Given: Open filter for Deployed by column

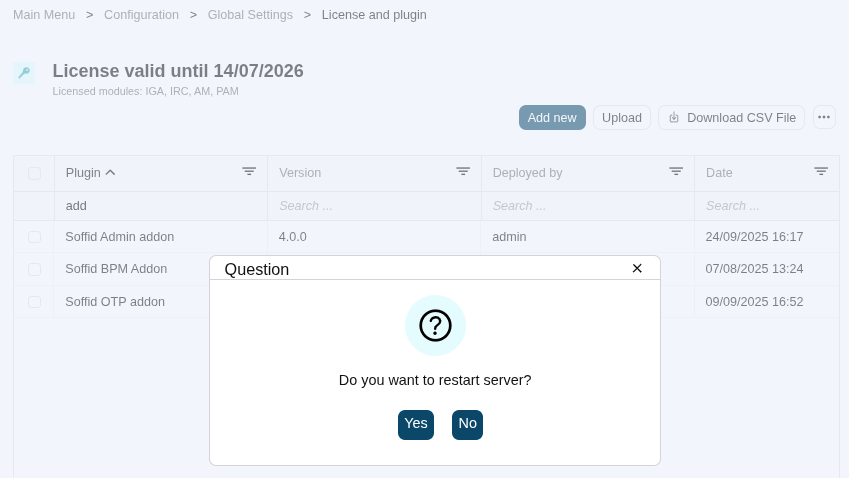Looking at the screenshot, I should click(x=676, y=172).
